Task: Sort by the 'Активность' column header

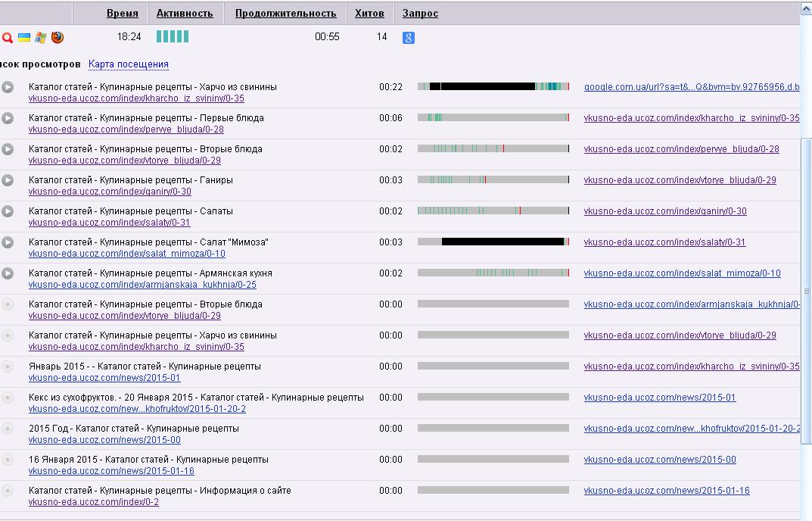Action: (185, 14)
